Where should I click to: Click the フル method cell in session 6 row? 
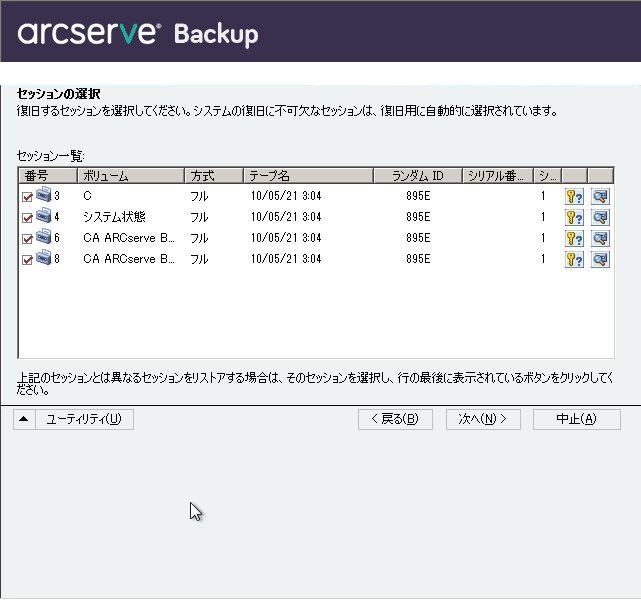pos(199,238)
